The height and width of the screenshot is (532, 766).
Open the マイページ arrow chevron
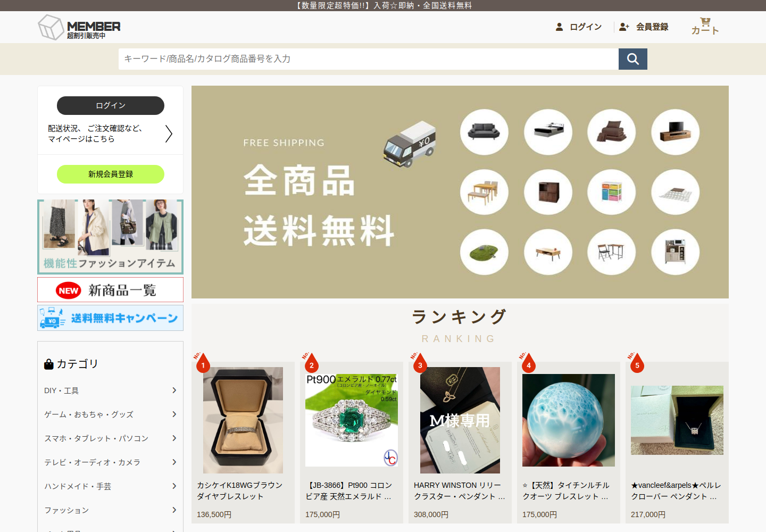pyautogui.click(x=169, y=134)
